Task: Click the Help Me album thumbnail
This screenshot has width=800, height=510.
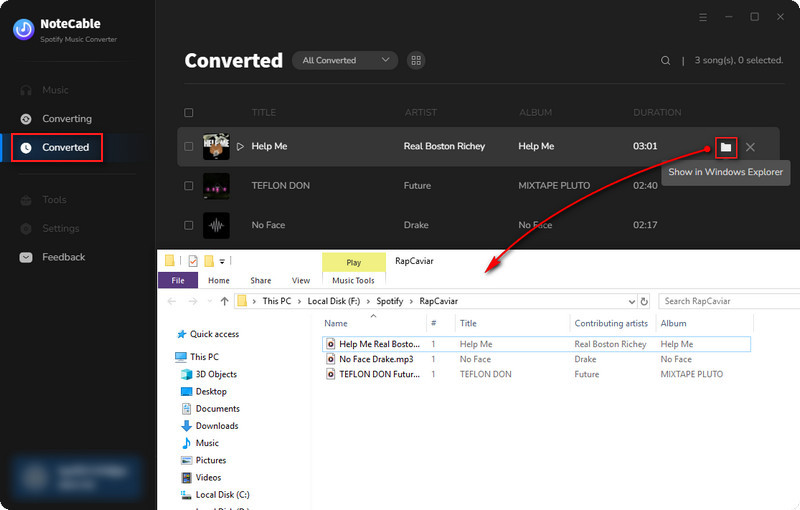Action: click(216, 146)
